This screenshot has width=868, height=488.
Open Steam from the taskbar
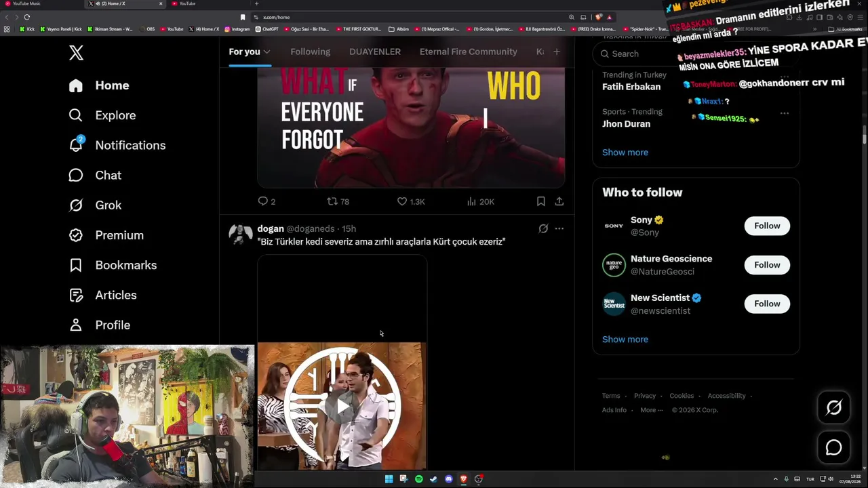point(433,479)
